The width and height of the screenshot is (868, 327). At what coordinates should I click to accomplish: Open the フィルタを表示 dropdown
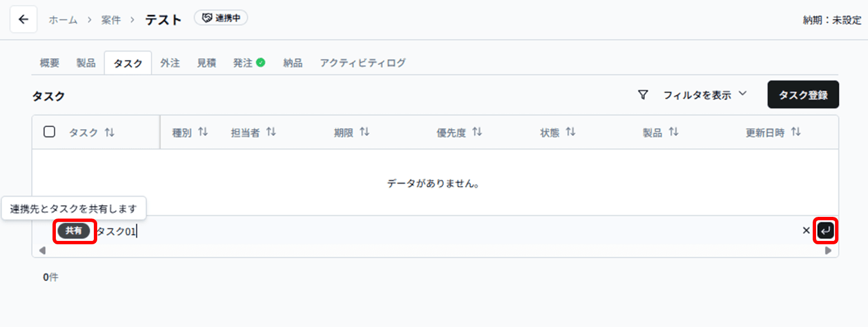tap(700, 94)
